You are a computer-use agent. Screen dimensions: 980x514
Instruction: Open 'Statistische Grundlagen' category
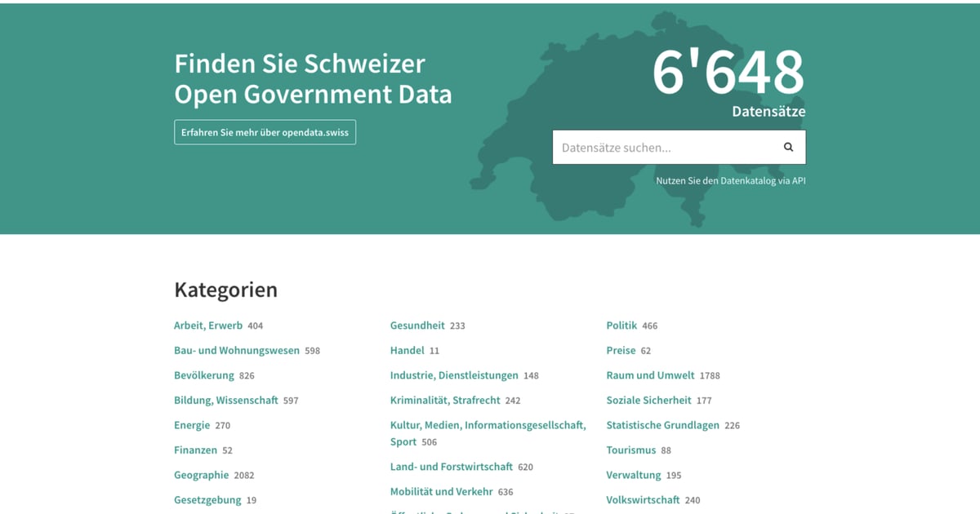[x=663, y=425]
